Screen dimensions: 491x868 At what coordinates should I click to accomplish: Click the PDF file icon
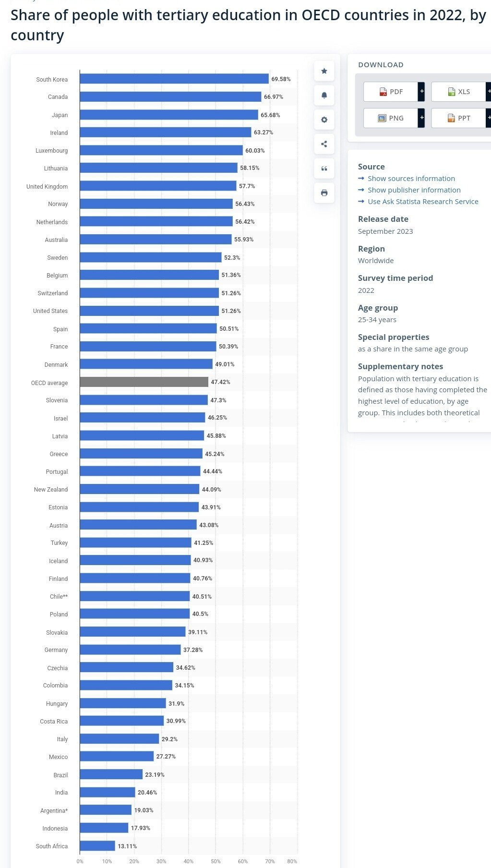coord(383,92)
